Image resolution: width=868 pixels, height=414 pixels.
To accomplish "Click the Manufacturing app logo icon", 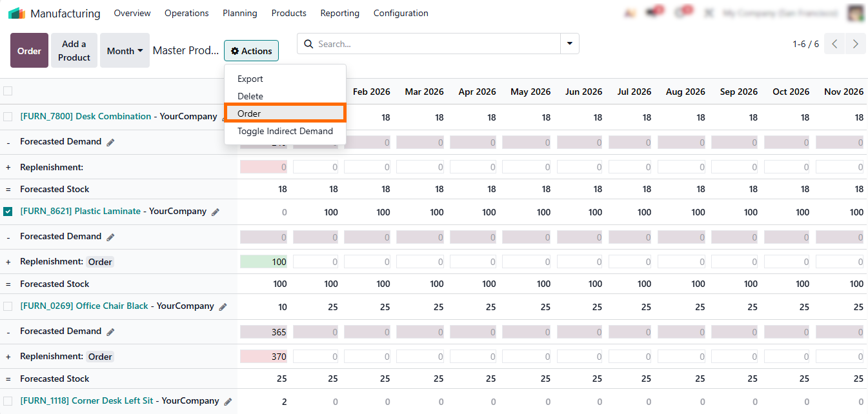I will [16, 13].
